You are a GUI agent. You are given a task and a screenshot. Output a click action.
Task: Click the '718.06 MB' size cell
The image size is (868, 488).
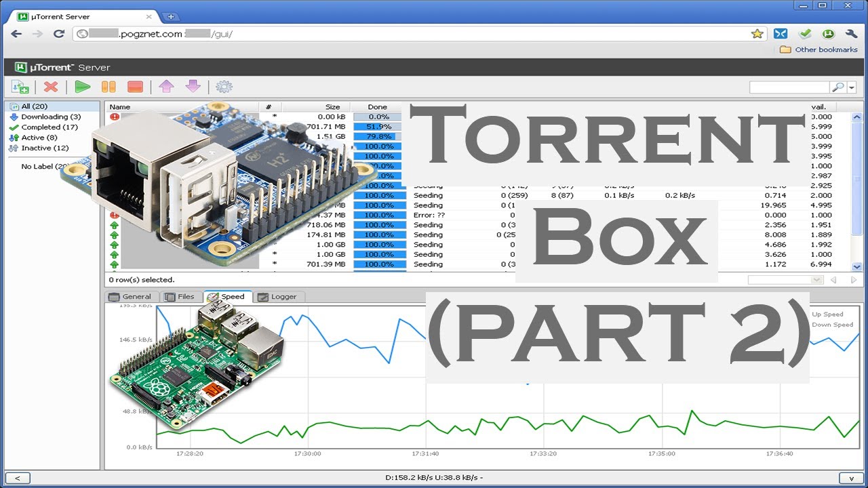[x=326, y=225]
